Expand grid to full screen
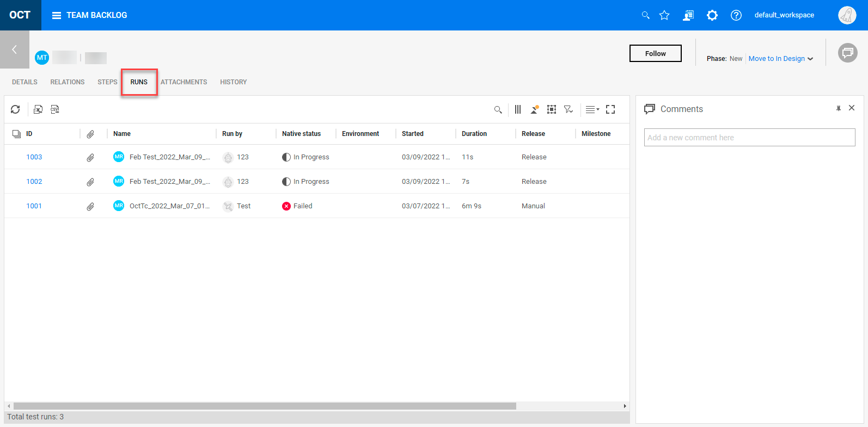 coord(610,109)
